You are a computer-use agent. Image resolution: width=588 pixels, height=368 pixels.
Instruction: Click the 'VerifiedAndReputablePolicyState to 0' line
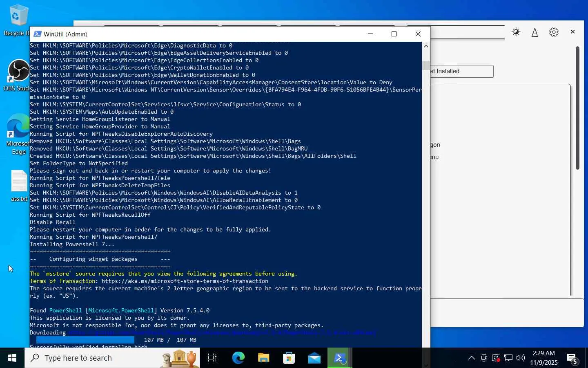[175, 207]
